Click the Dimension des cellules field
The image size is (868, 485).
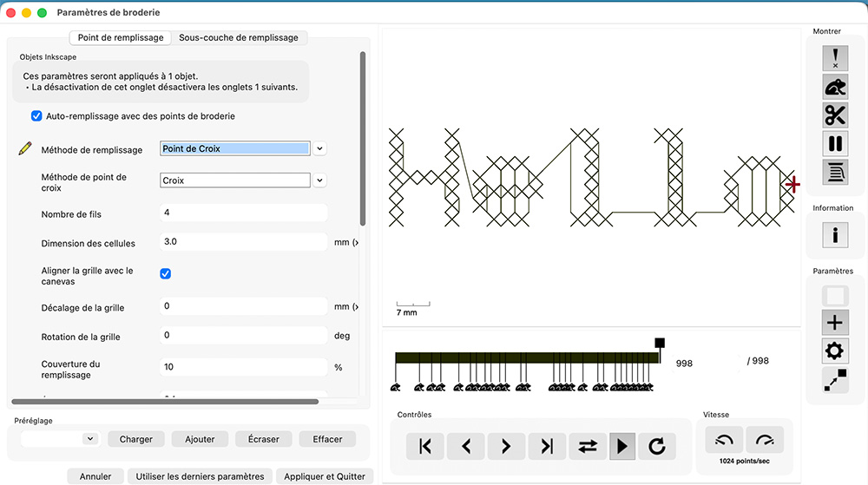[244, 242]
